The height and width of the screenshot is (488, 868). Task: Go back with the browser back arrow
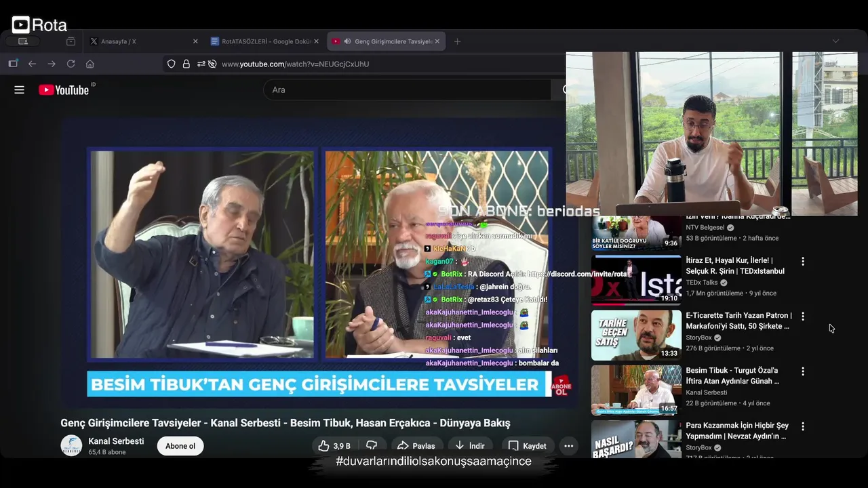click(32, 64)
